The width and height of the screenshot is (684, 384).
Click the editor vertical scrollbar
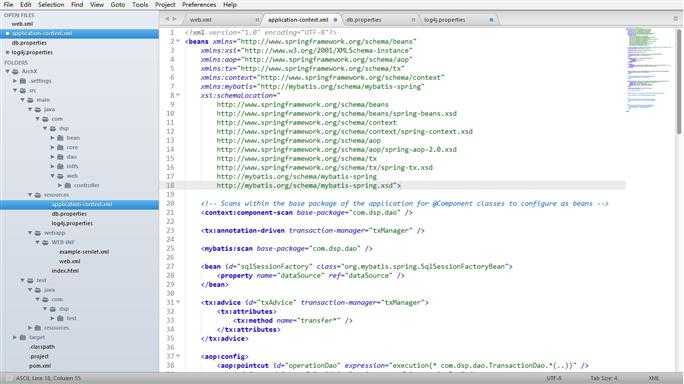click(679, 82)
